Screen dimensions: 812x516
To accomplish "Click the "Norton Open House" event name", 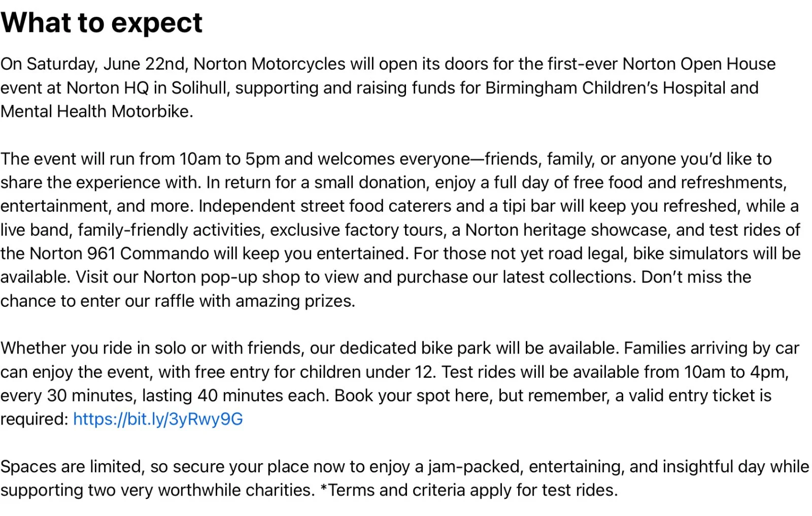I will 699,64.
